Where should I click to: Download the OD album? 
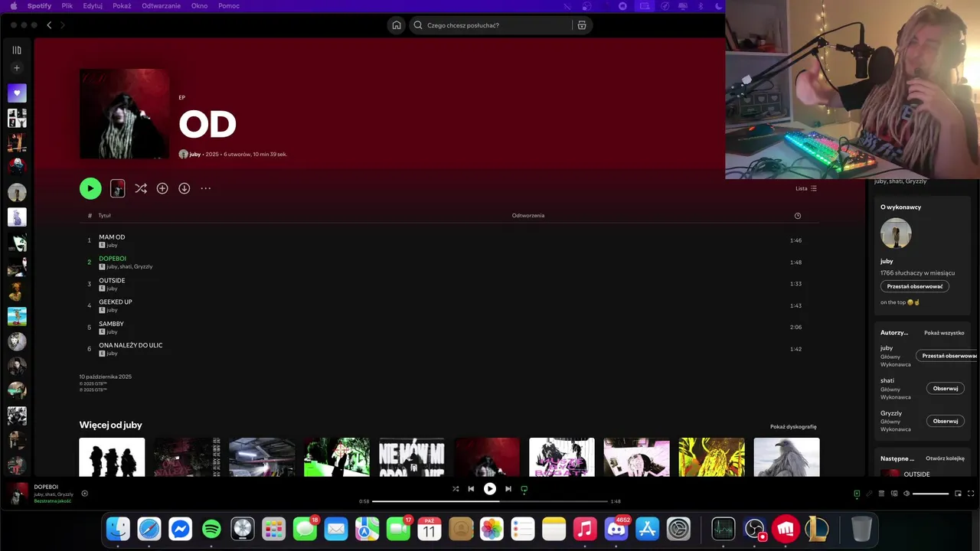(x=185, y=188)
